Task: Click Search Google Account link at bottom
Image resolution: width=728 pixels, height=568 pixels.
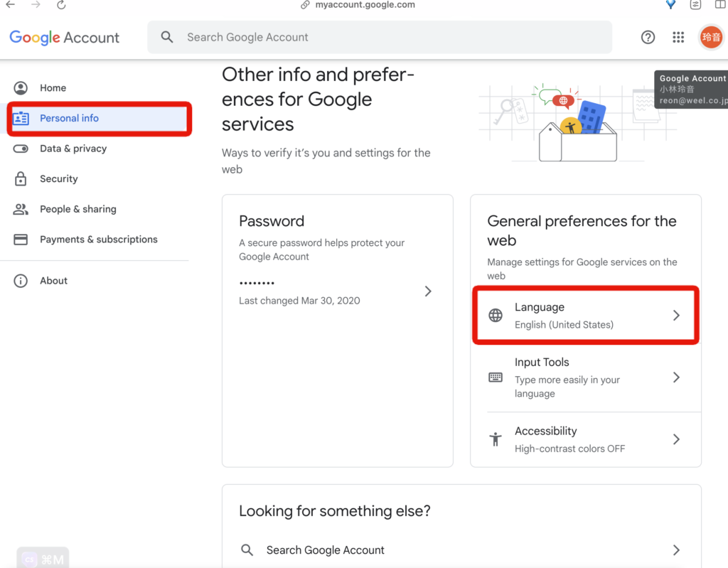Action: tap(326, 550)
